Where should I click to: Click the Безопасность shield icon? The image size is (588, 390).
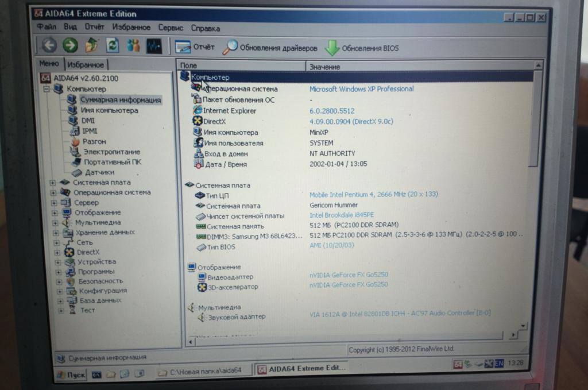point(71,281)
